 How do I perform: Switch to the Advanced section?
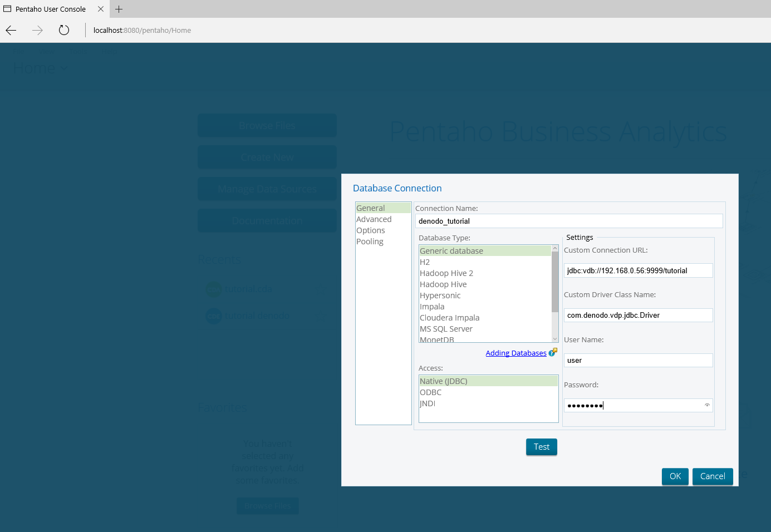[383, 219]
